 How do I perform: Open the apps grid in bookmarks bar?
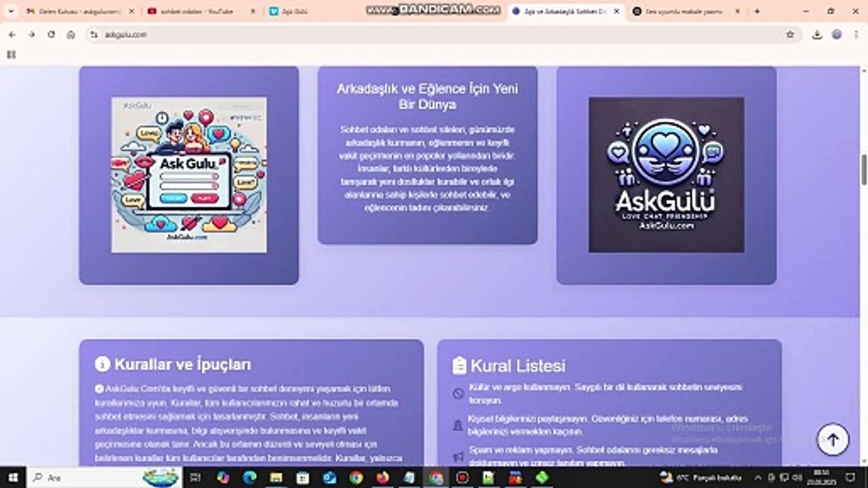[11, 54]
